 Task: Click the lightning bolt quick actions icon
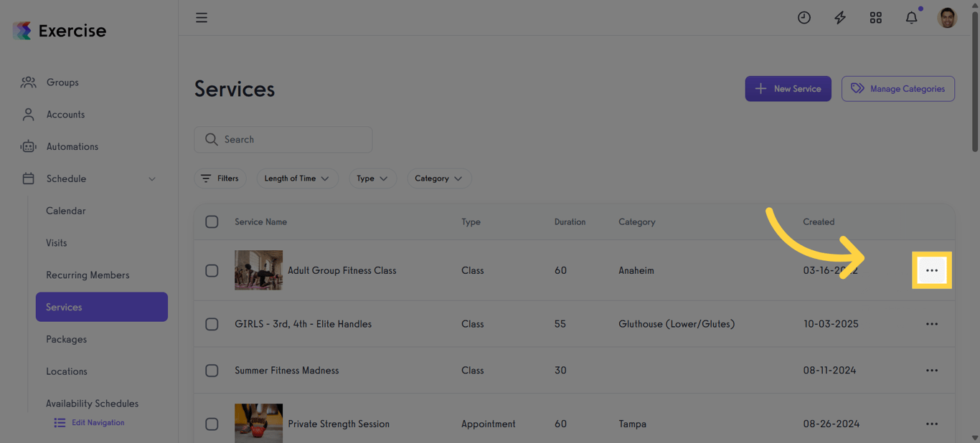tap(839, 17)
